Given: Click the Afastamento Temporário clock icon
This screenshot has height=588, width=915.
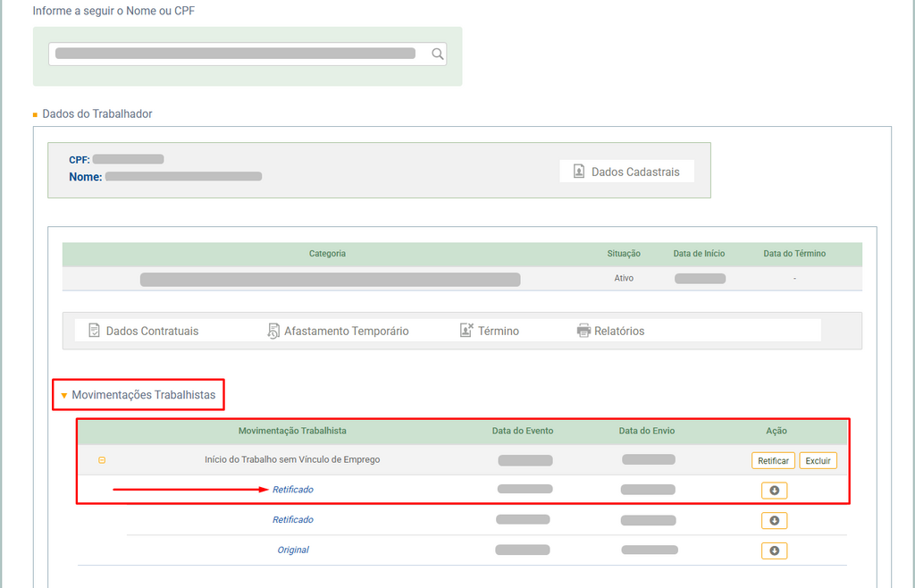Looking at the screenshot, I should pyautogui.click(x=273, y=331).
